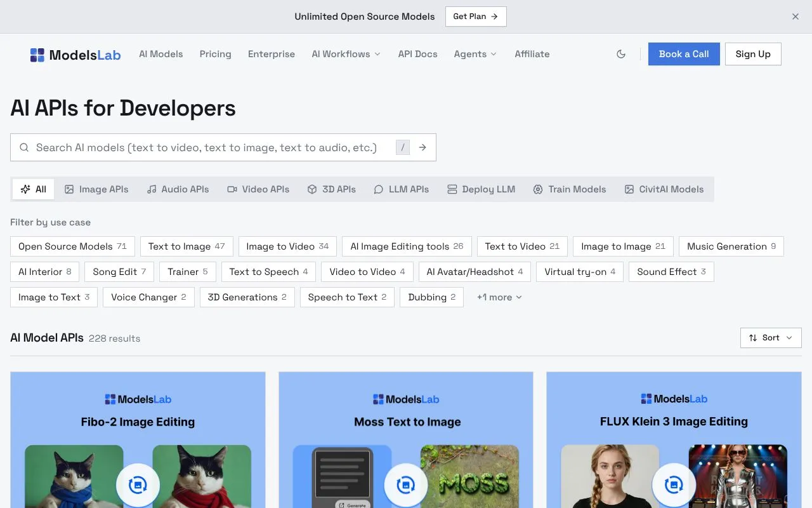The height and width of the screenshot is (508, 812).
Task: Open the Sort dropdown
Action: 771,338
